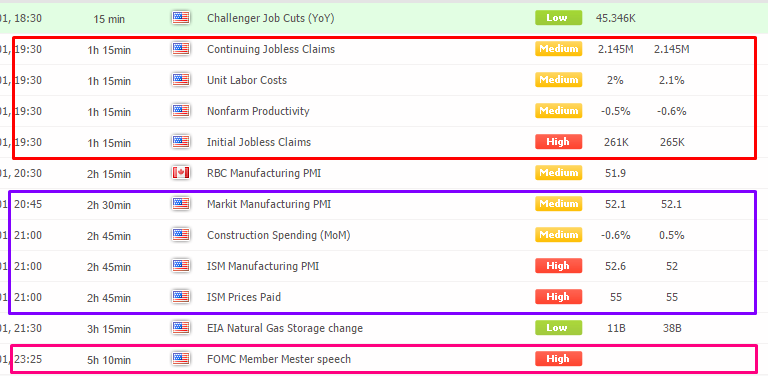This screenshot has height=376, width=768.
Task: Click the High badge on Initial Jobless Claims
Action: (x=558, y=141)
